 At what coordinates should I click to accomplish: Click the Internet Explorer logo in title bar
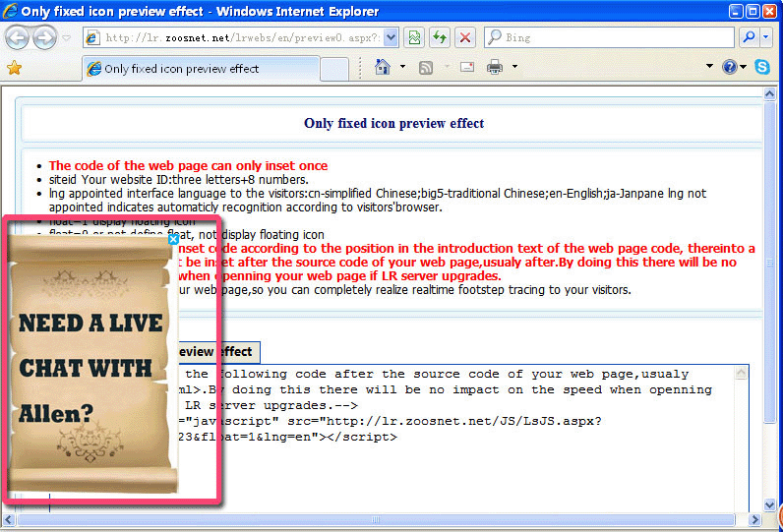(x=10, y=11)
